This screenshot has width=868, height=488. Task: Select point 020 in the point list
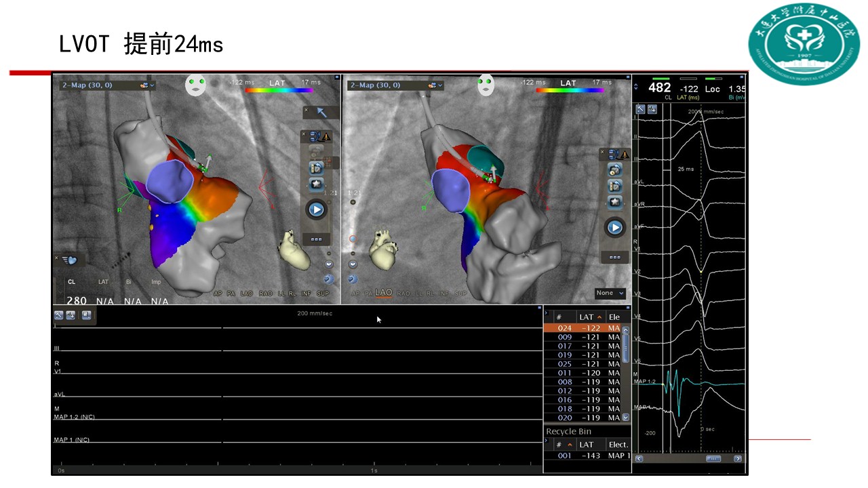click(x=582, y=418)
